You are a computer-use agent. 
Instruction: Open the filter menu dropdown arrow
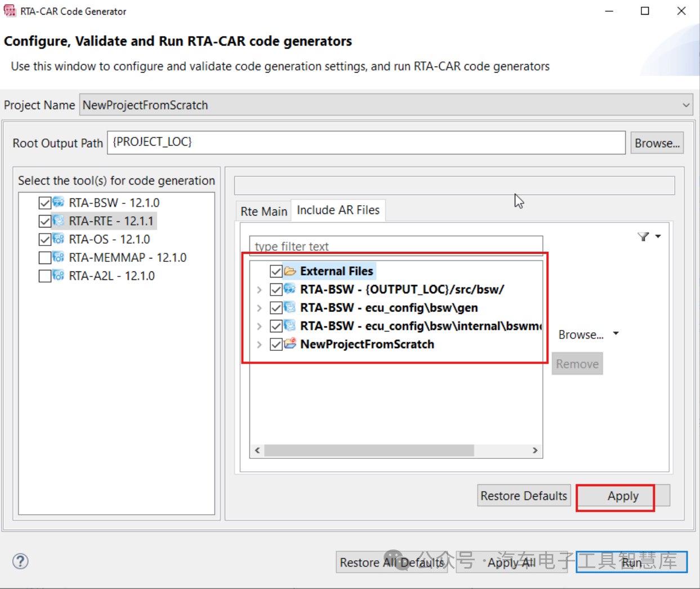658,237
